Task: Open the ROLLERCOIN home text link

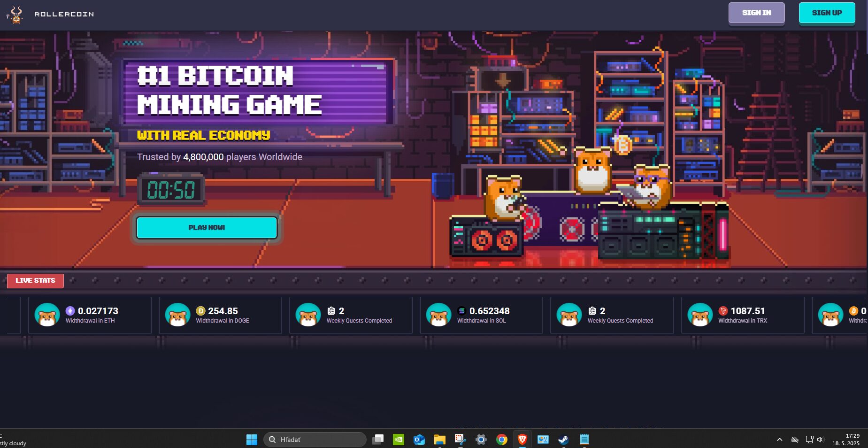Action: click(x=64, y=14)
